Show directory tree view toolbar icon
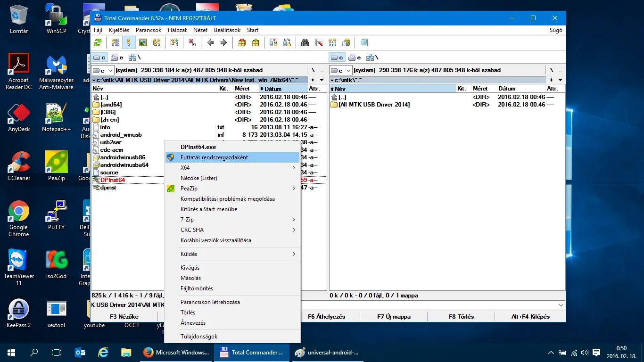The image size is (644, 362). pyautogui.click(x=157, y=42)
